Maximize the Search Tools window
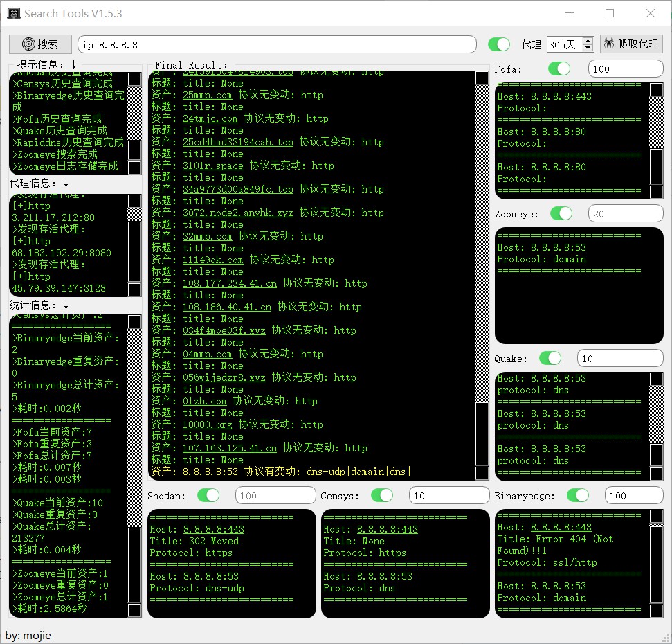Viewport: 672px width, 644px height. (610, 13)
